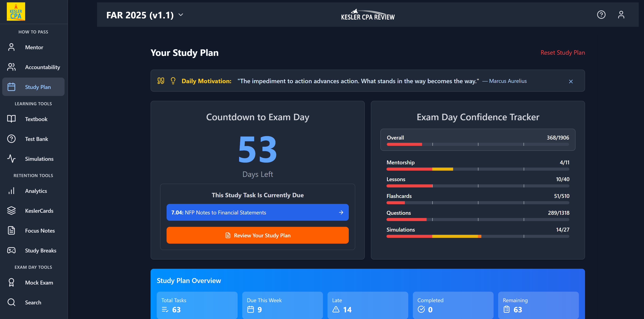Click the Study Plan calendar icon
Screen dimensions: 644x319
11,87
